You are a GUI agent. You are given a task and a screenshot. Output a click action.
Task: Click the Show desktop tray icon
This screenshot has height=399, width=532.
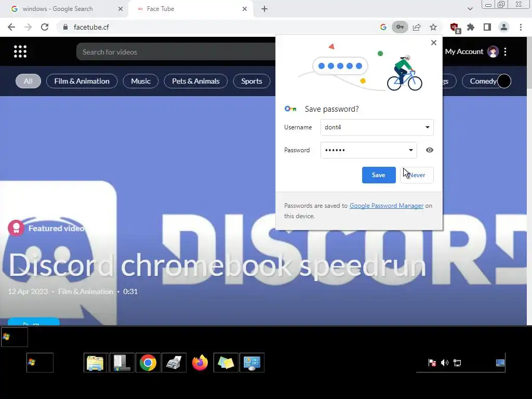click(500, 363)
